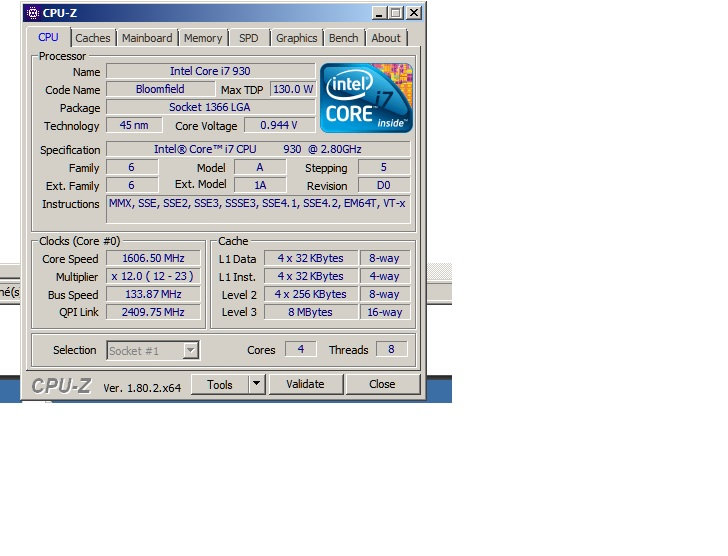Click the Close button at bottom
Viewport: 728px width, 556px height.
click(x=382, y=384)
